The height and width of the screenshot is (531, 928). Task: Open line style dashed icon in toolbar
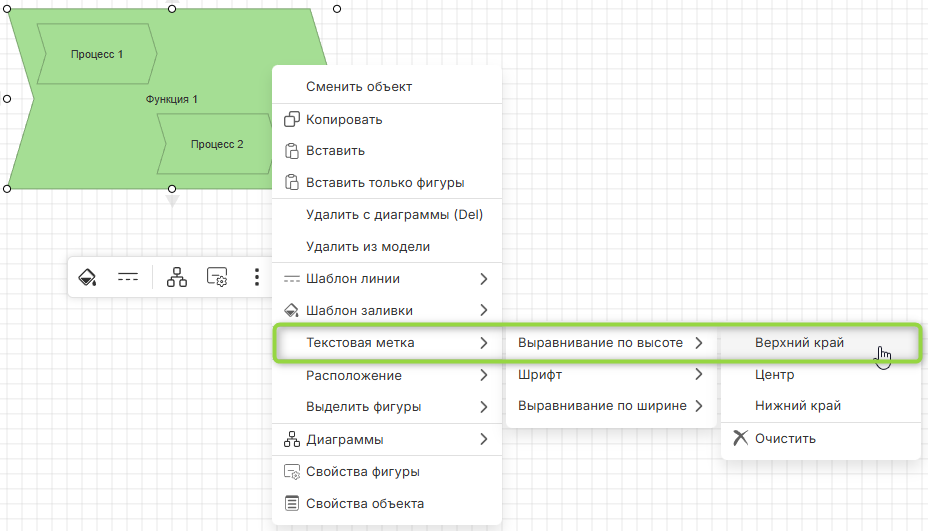tap(128, 277)
